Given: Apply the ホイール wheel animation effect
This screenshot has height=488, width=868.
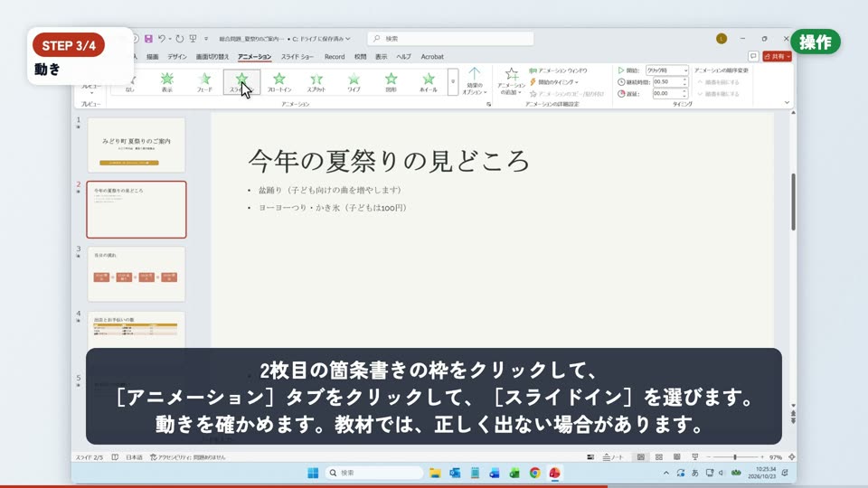Looking at the screenshot, I should 428,82.
